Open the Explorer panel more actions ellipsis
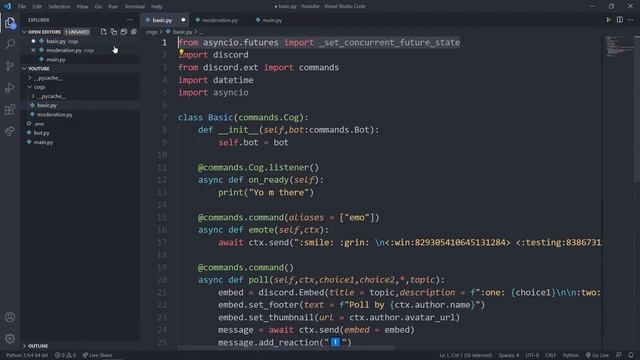 point(130,20)
